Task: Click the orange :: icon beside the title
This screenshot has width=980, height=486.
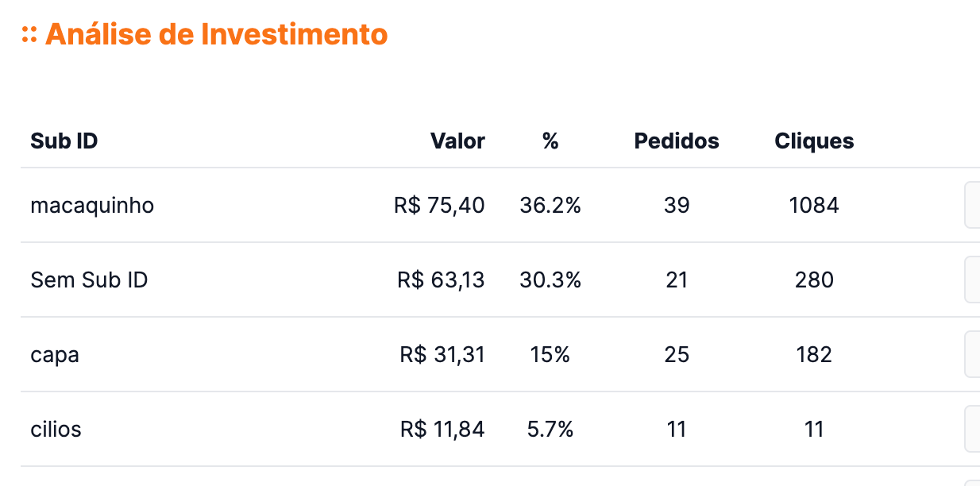Action: pyautogui.click(x=30, y=34)
